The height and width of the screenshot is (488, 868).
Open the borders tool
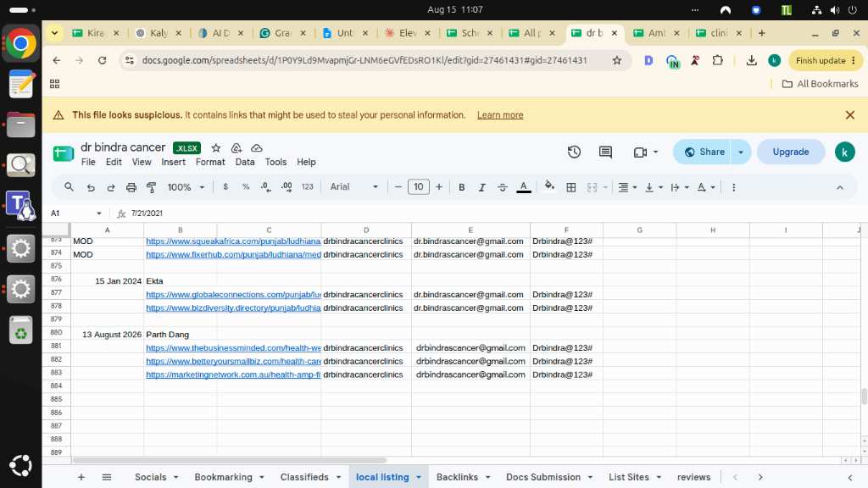click(x=570, y=187)
